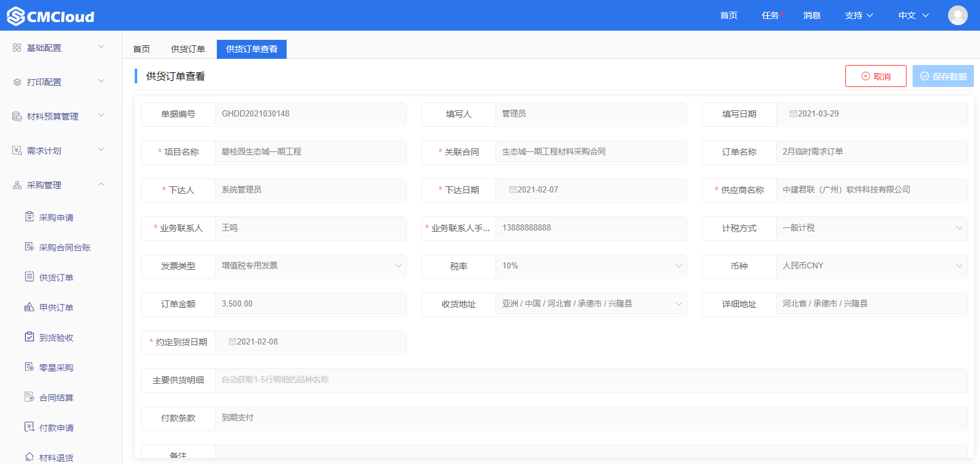Expand the 基础配置 menu chevron
Image resolution: width=980 pixels, height=464 pixels.
tap(101, 47)
